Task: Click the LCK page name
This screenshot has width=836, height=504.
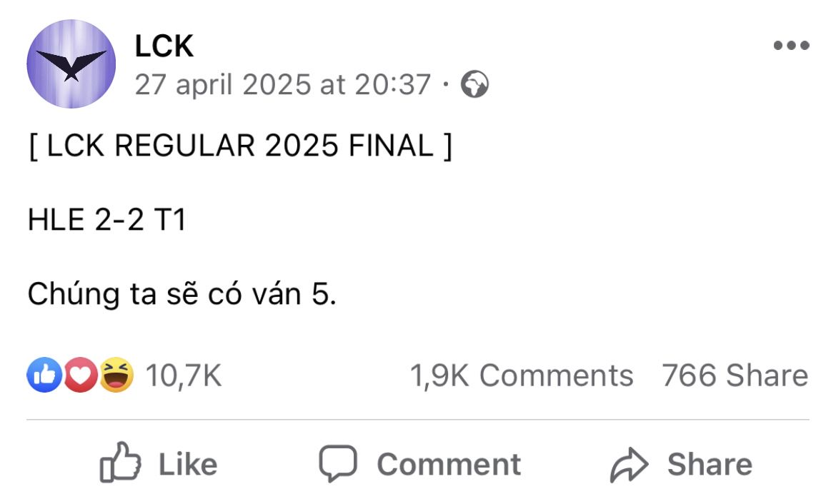Action: coord(164,46)
